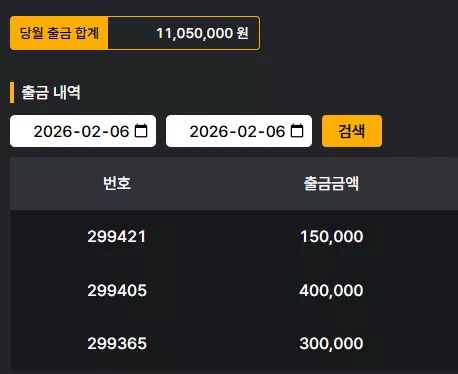Open the end date calendar picker icon
Screen dimensions: 458x374
297,131
